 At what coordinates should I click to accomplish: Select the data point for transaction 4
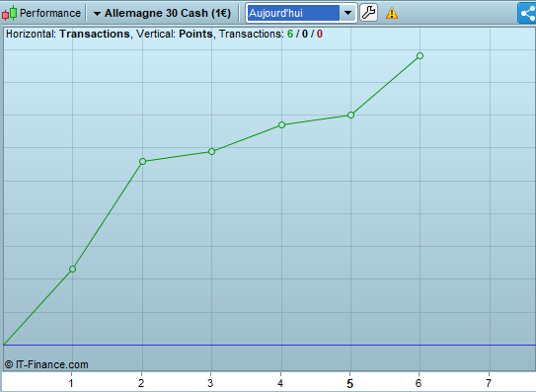tap(281, 124)
